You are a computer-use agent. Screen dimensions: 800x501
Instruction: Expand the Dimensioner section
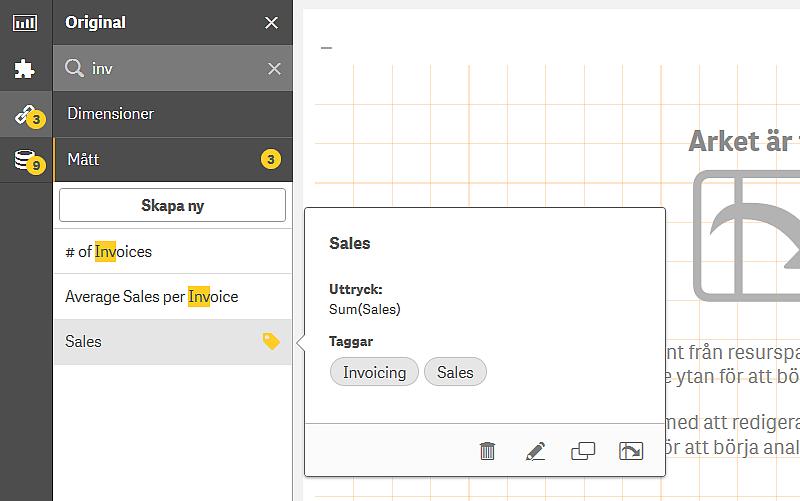coord(173,114)
